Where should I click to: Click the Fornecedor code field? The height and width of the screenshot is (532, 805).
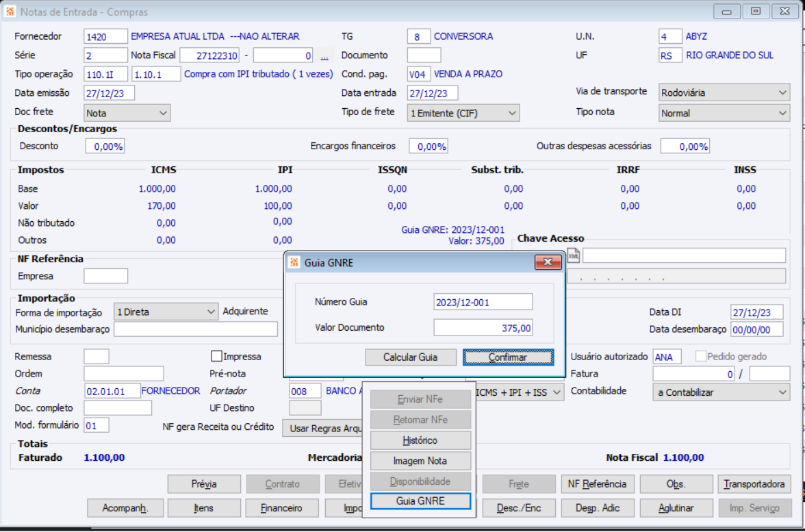(105, 36)
